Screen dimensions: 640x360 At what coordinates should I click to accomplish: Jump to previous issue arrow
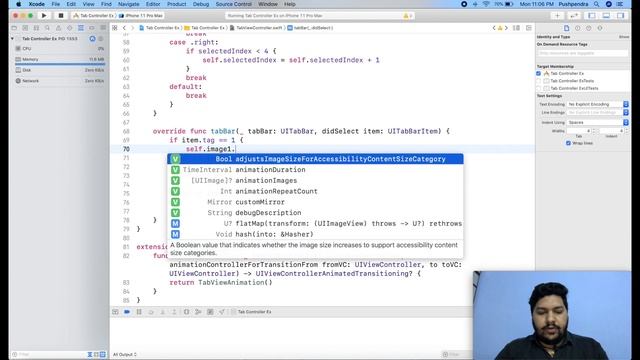(494, 28)
